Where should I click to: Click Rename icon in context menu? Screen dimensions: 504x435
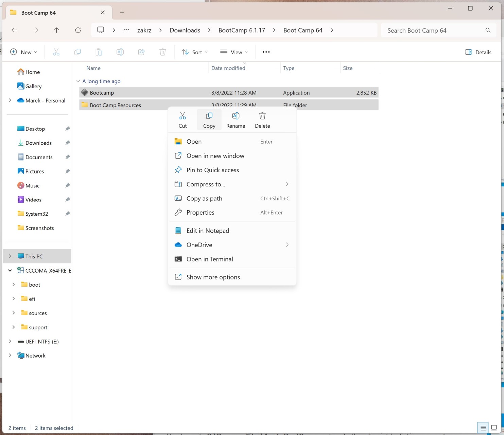pos(236,116)
